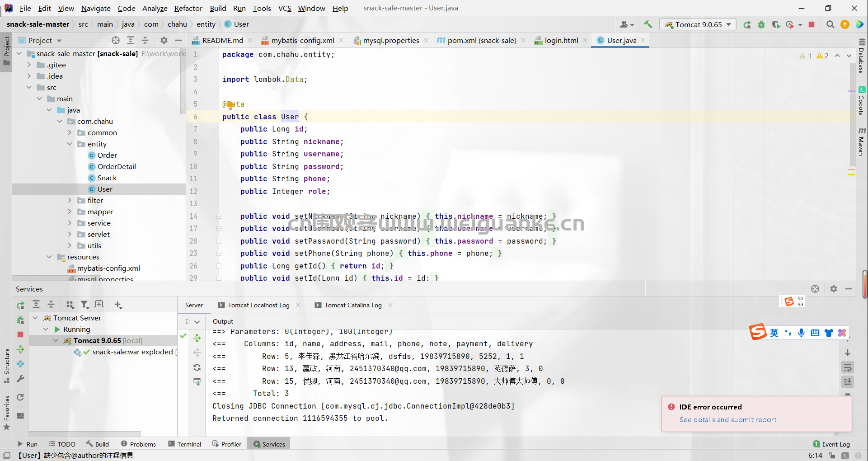
Task: Toggle soft-wrap in output console
Action: coord(848,367)
